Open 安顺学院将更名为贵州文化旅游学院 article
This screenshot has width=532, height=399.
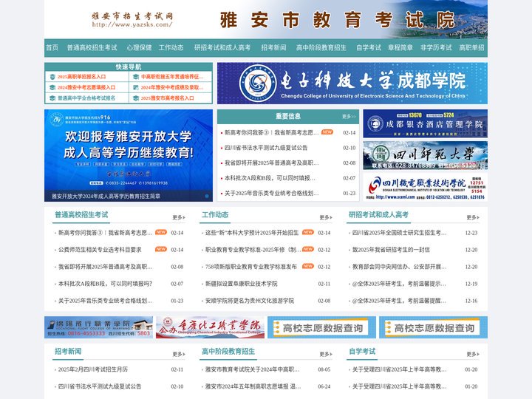click(x=250, y=301)
